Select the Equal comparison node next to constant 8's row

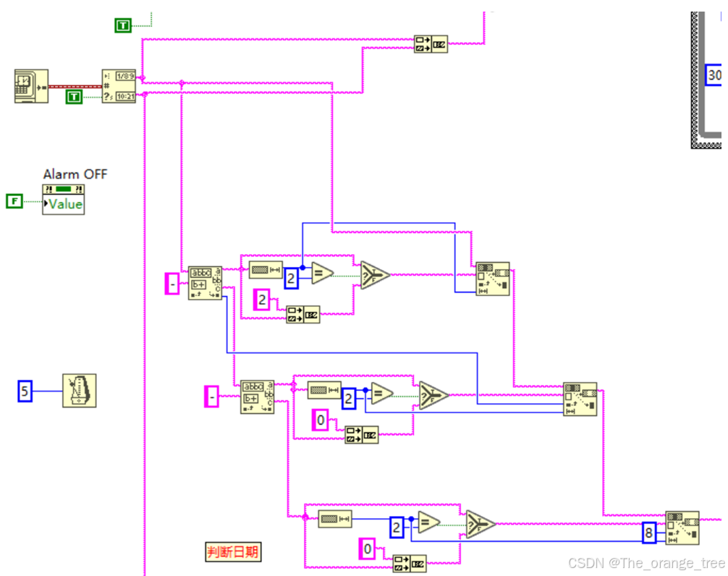(429, 522)
